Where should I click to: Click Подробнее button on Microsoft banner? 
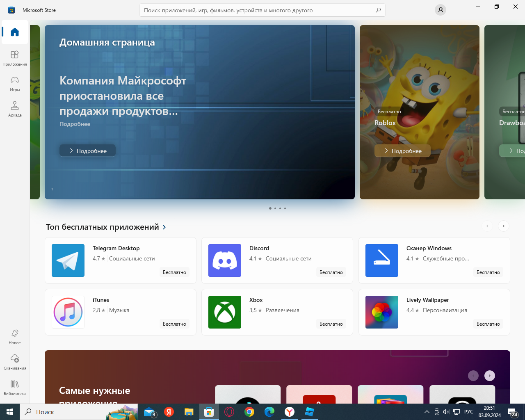87,151
